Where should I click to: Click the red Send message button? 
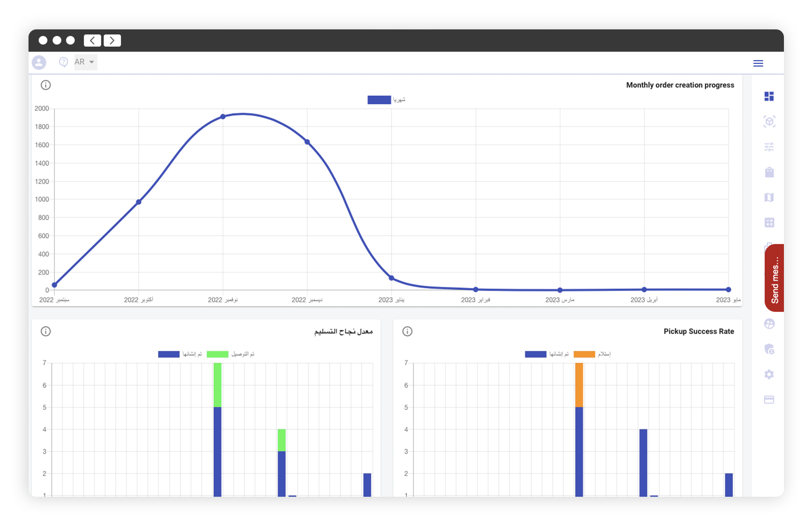pos(774,278)
